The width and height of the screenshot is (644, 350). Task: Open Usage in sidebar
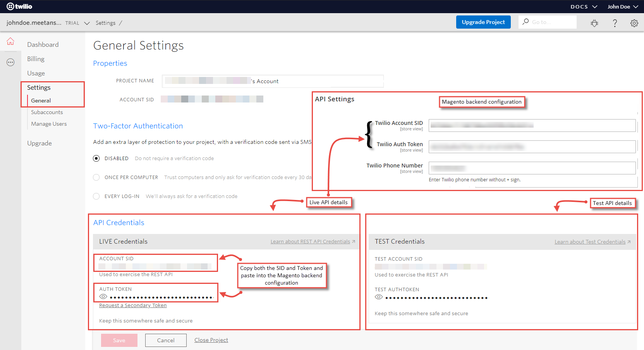tap(36, 73)
